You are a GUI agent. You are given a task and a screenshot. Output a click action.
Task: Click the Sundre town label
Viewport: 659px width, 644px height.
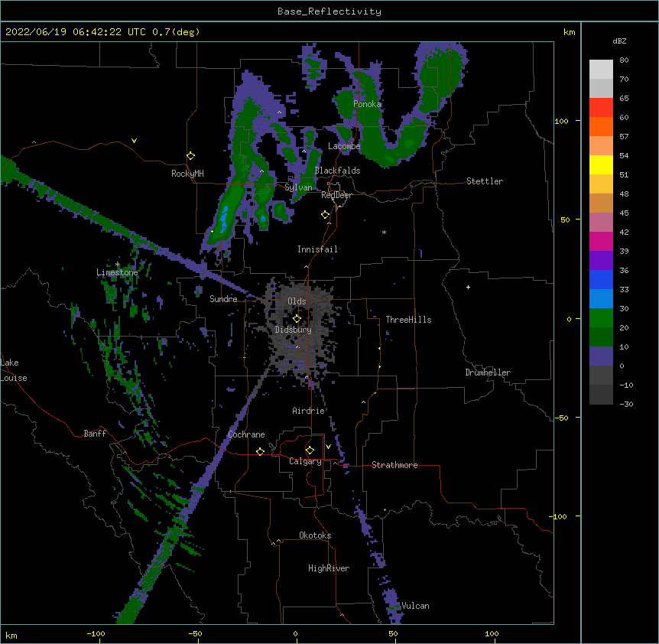pyautogui.click(x=223, y=299)
